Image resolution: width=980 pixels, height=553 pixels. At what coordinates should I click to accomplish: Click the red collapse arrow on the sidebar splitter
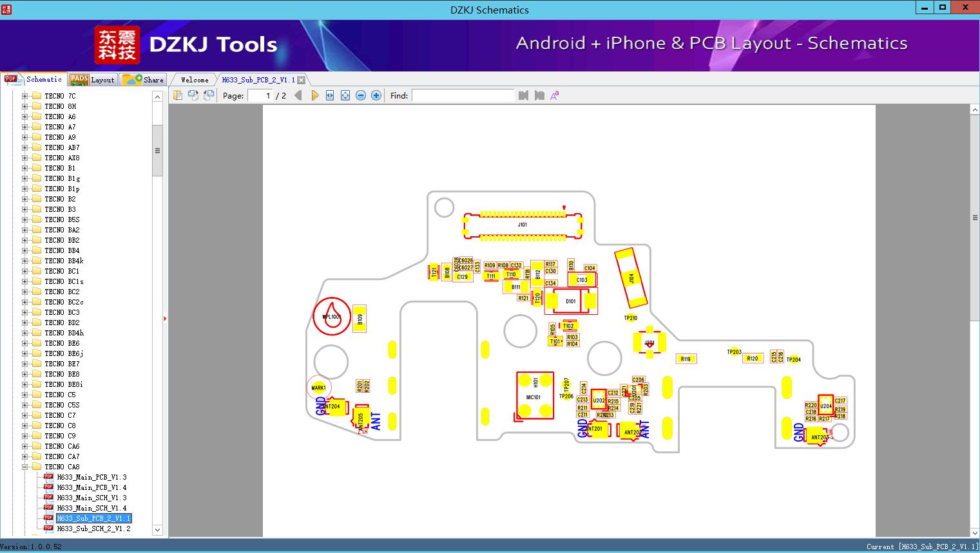pos(165,319)
